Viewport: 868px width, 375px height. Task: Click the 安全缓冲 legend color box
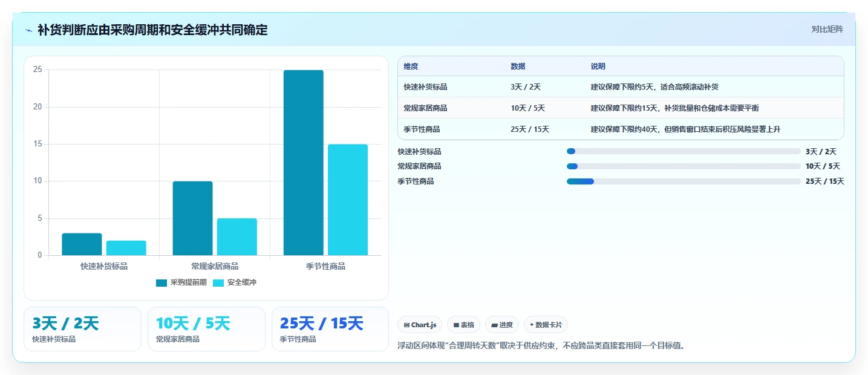point(218,282)
